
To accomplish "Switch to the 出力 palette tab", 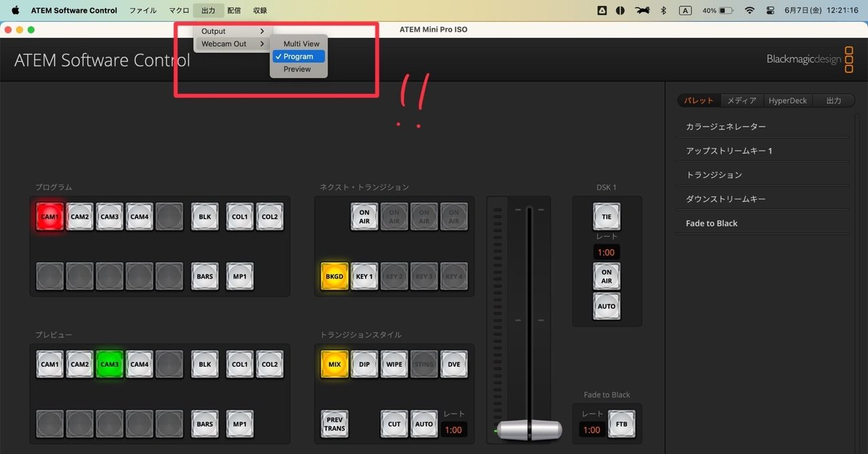I will (x=834, y=100).
